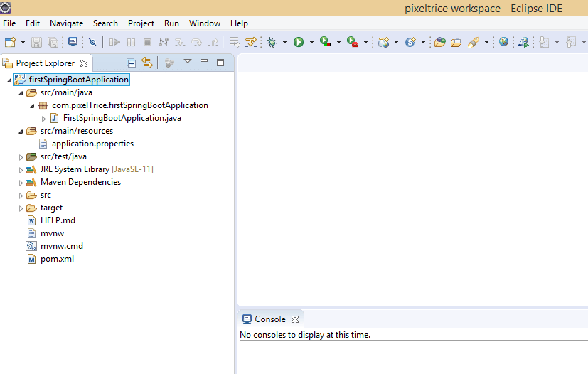Expand the target folder
Screen dimensions: 588x374
point(21,208)
